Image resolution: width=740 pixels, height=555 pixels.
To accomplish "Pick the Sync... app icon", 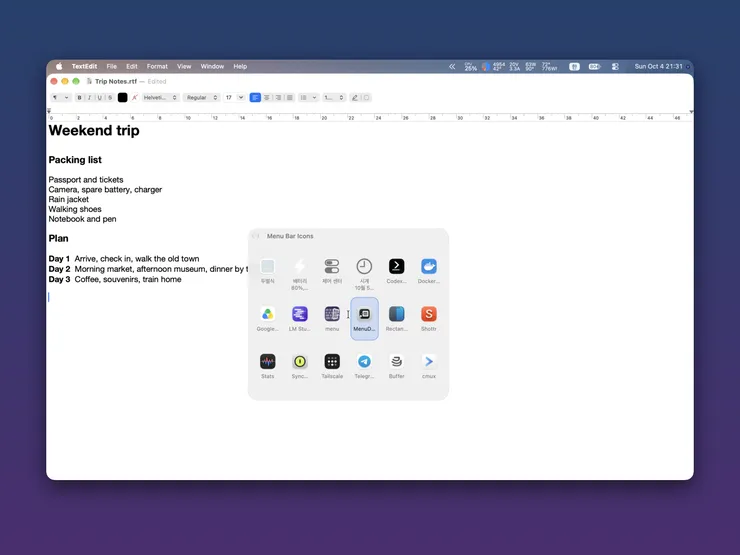I will [x=300, y=362].
